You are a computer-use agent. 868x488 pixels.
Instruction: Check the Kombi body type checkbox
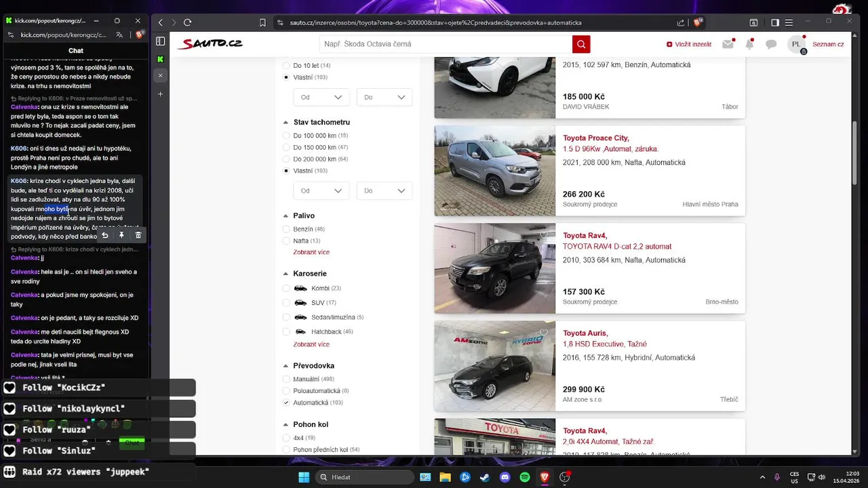click(x=286, y=288)
